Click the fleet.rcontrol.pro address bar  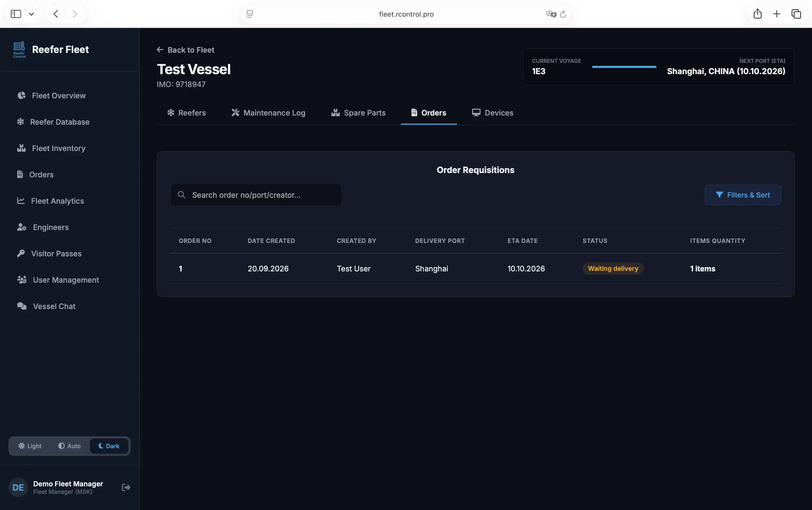[x=406, y=14]
